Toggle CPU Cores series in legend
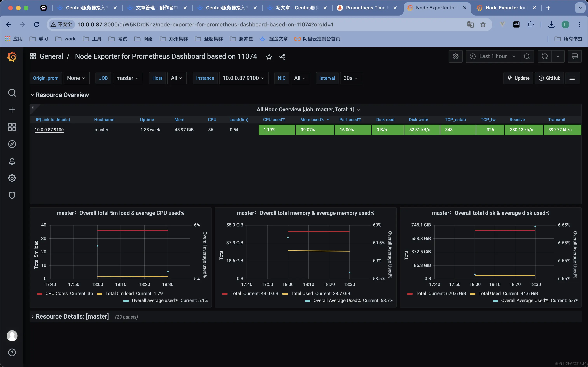Screen dimensions: 588x367 (56, 294)
